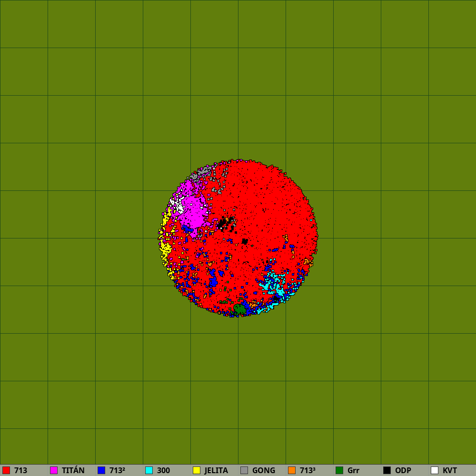The width and height of the screenshot is (476, 476).
Task: Select the 'JELITA' legend label
Action: pyautogui.click(x=216, y=470)
